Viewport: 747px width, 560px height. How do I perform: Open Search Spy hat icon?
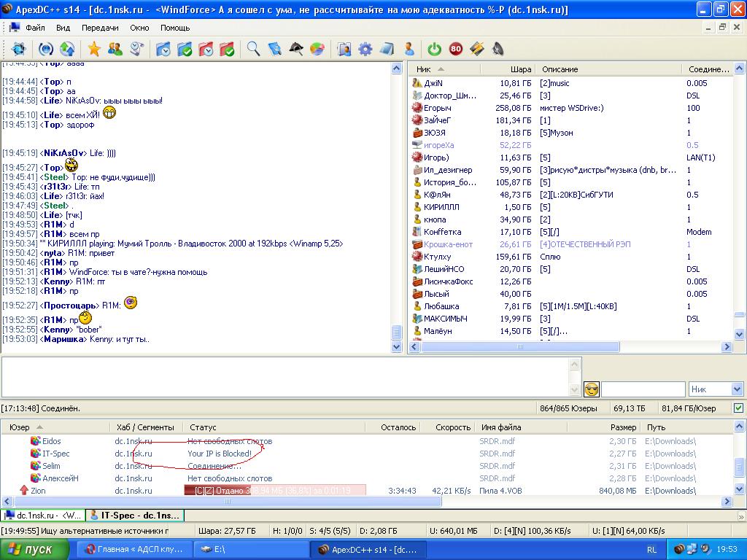(295, 49)
